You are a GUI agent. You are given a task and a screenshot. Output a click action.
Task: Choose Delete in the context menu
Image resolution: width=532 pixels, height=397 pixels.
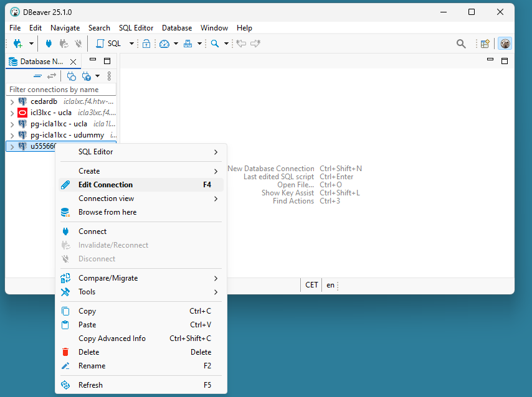[x=141, y=352]
